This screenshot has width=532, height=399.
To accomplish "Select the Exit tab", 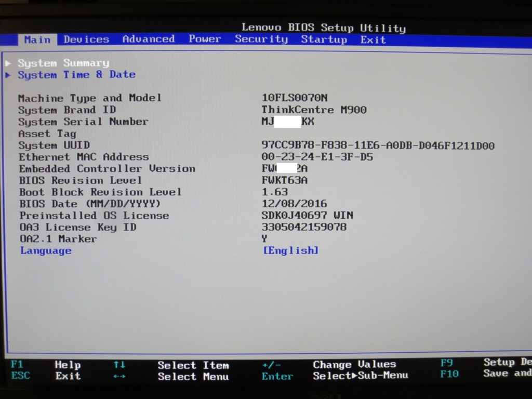I will [x=373, y=39].
